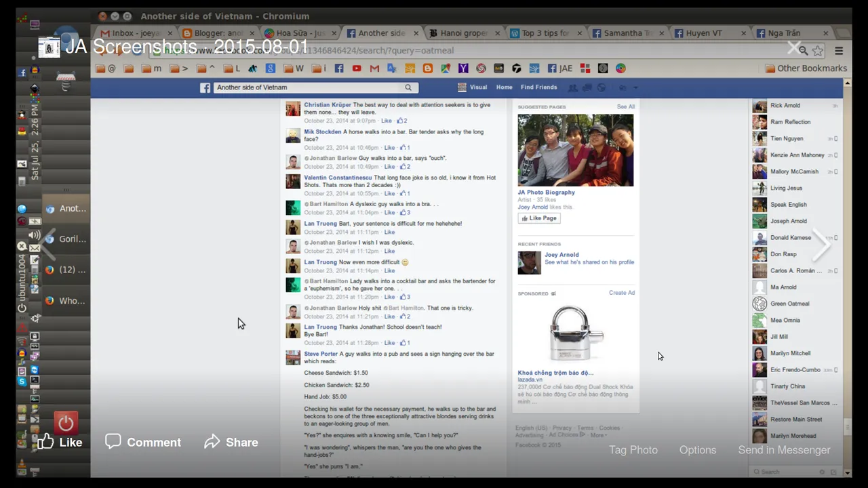Share this photo
Screen dimensions: 868x488
[231, 442]
